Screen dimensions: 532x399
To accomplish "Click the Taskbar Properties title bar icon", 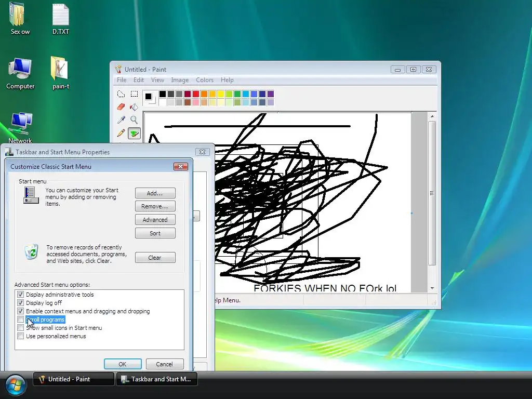I will [9, 152].
